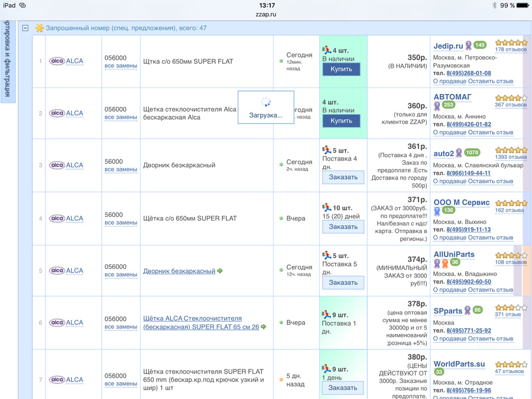Open О продавце for Jedip.ru
The image size is (532, 399).
pyautogui.click(x=450, y=82)
